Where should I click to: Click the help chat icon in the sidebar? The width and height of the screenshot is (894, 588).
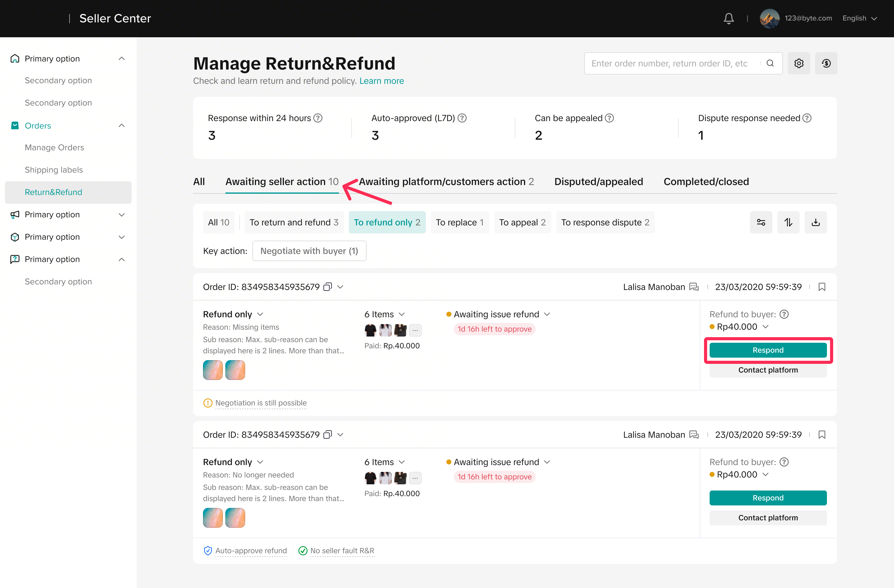tap(15, 259)
